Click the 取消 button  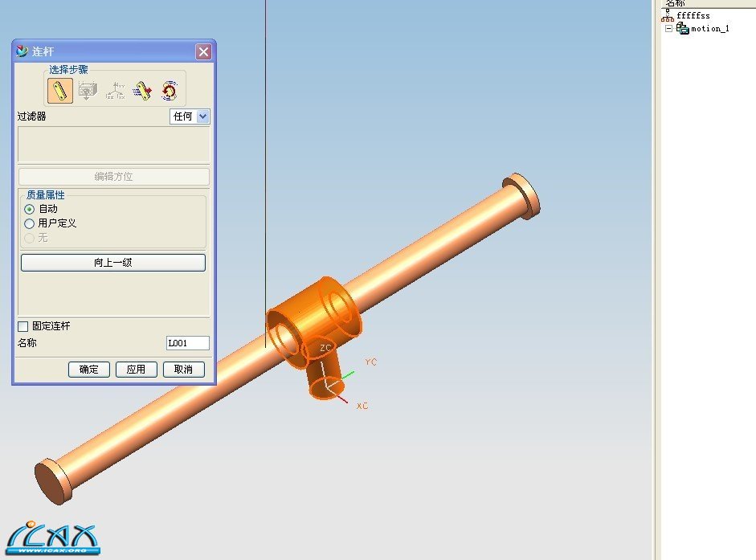[183, 370]
